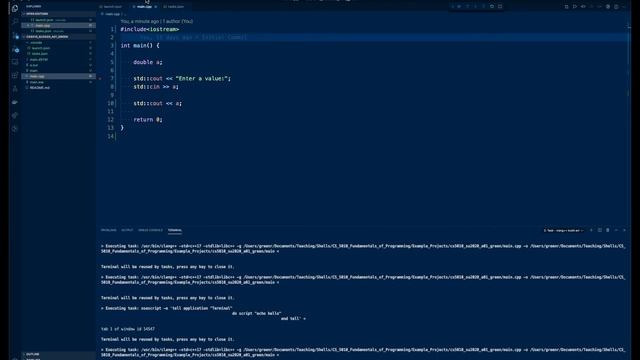
Task: Open the DEBUG CONSOLE panel tab
Action: click(150, 230)
